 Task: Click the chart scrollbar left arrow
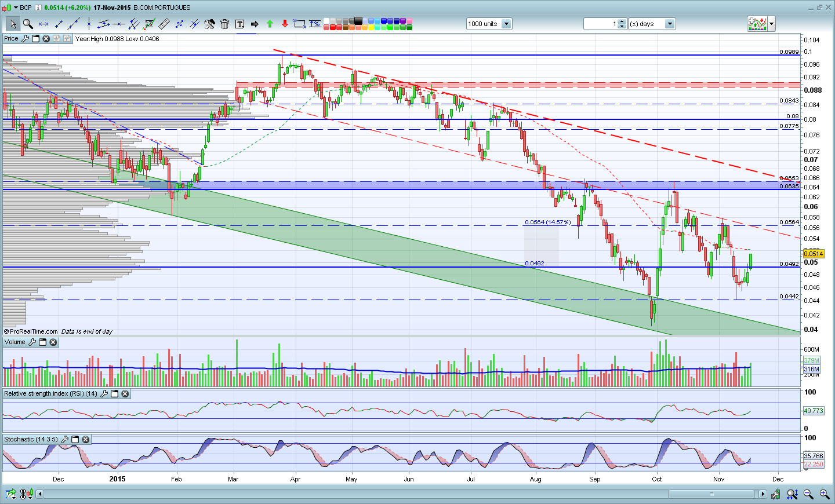pos(40,494)
